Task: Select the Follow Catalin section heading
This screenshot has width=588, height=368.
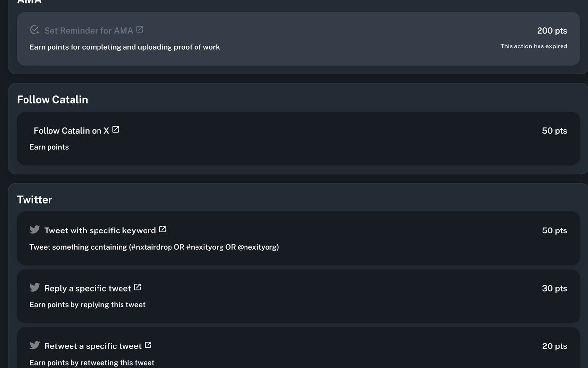Action: [52, 100]
